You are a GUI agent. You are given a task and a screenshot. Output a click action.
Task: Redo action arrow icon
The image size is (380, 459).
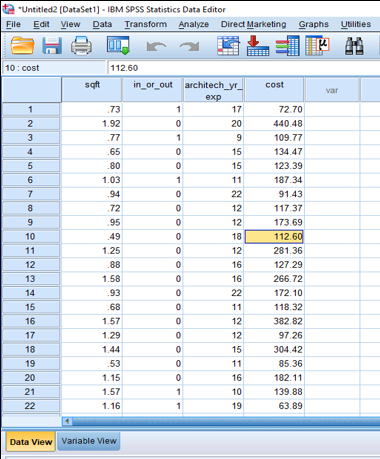pos(189,46)
